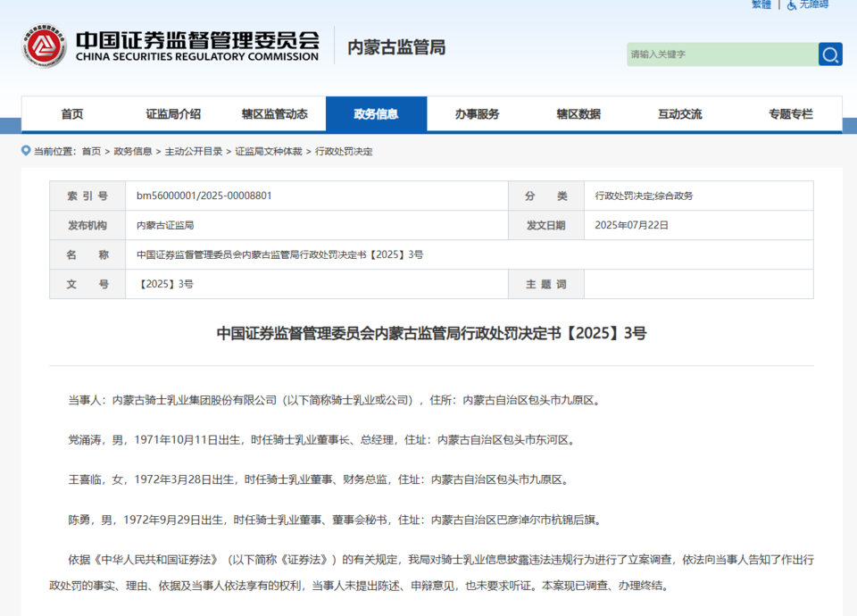Select the highlighted 政务信息 tab
857x616 pixels.
[376, 114]
